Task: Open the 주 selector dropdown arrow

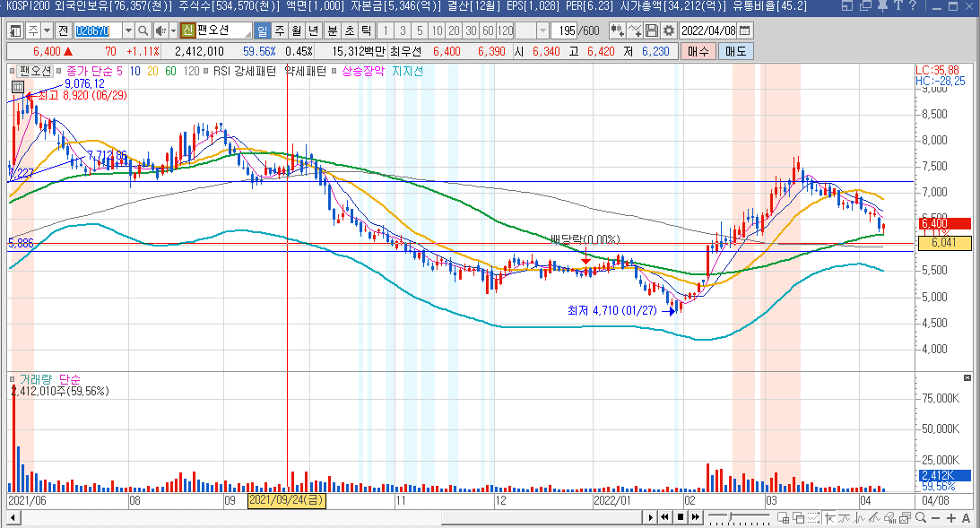Action: 47,30
